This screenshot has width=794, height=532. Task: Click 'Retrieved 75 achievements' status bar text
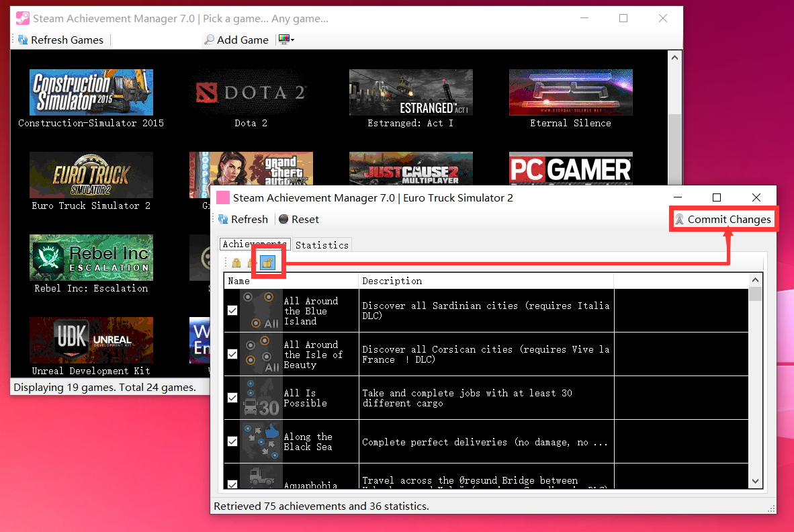tap(321, 506)
